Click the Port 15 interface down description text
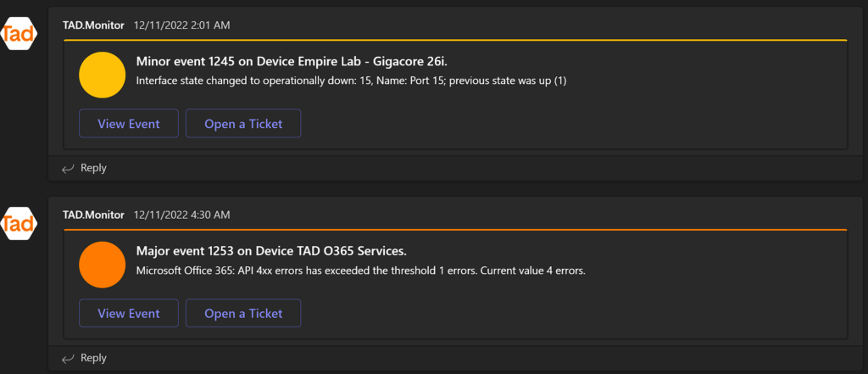This screenshot has height=374, width=868. [352, 81]
